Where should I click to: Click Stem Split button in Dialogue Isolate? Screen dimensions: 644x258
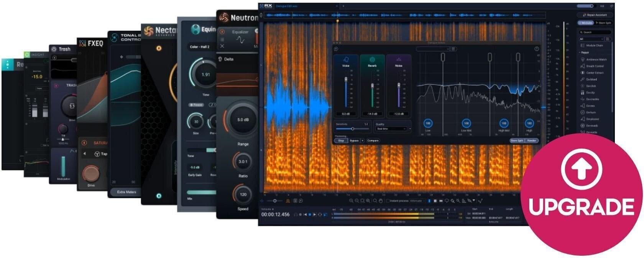[x=517, y=141]
